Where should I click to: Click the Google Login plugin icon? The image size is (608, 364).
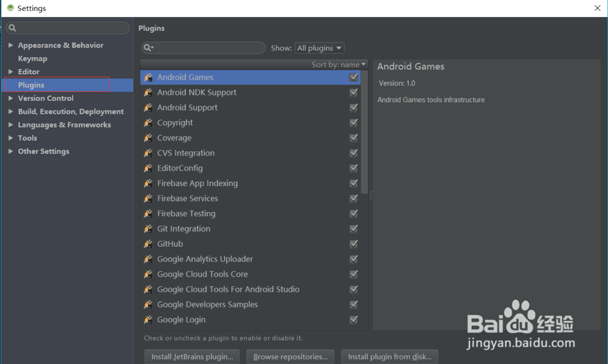(x=148, y=319)
